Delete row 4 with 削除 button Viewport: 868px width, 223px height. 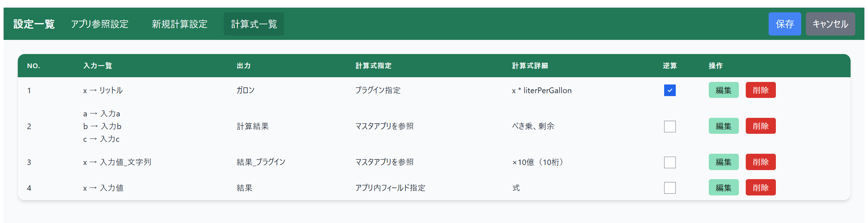[760, 187]
